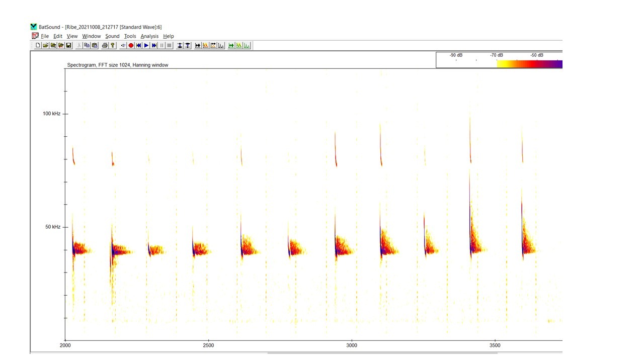
Task: Start recording with the red Record button
Action: point(131,46)
